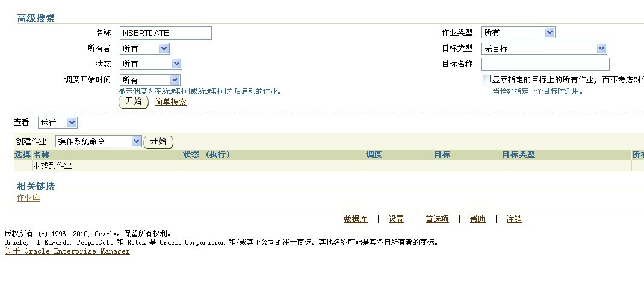This screenshot has width=644, height=286.
Task: Open the 数据库 footer link
Action: 356,219
